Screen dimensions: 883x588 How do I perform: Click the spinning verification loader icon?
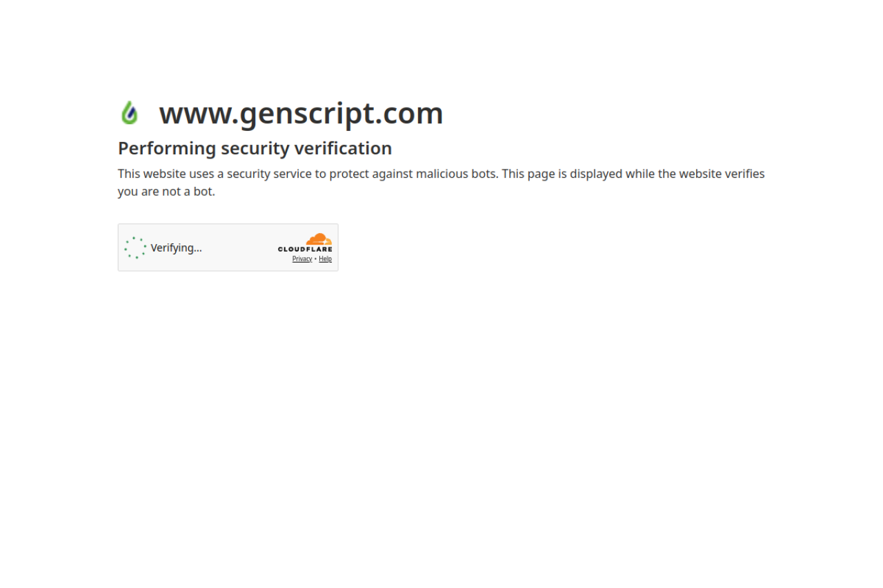(x=135, y=247)
